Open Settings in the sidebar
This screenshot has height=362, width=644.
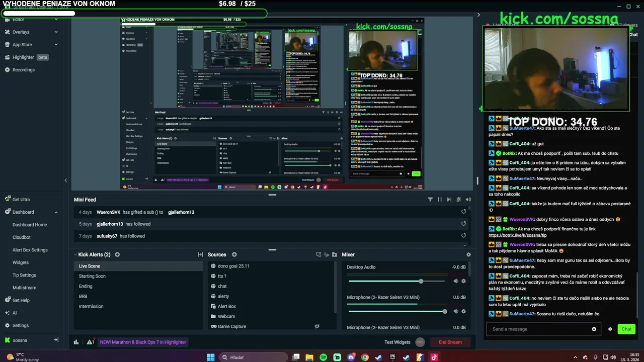click(x=20, y=325)
